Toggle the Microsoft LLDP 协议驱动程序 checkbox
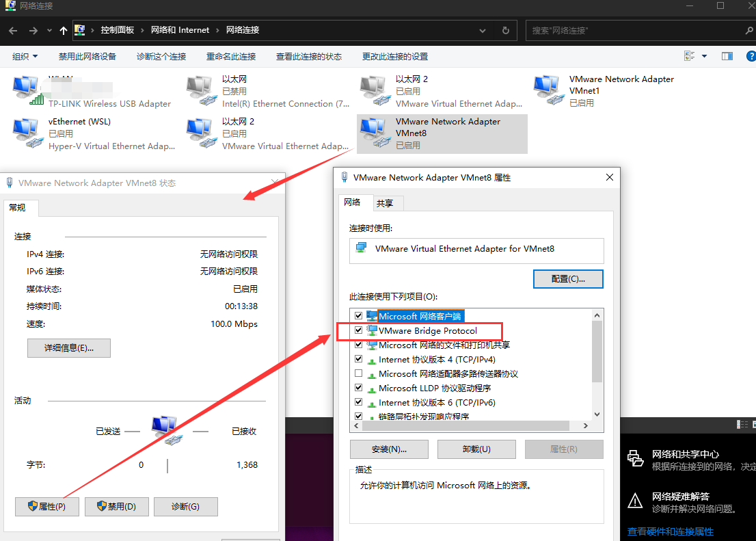The height and width of the screenshot is (541, 756). (358, 387)
